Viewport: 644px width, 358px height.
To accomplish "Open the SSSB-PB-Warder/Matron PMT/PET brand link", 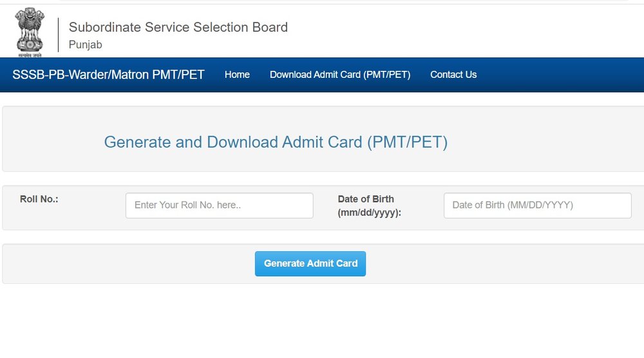I will [x=108, y=75].
